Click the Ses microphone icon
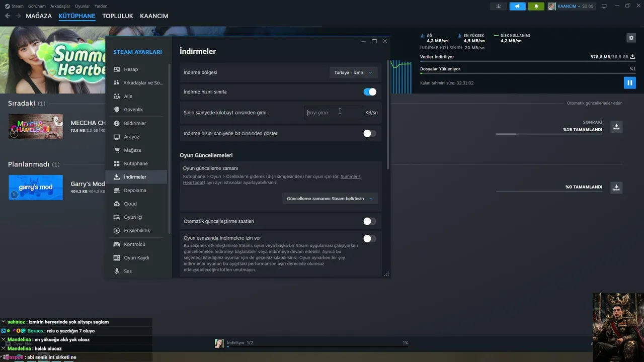Viewport: 644px width, 362px height. (117, 271)
